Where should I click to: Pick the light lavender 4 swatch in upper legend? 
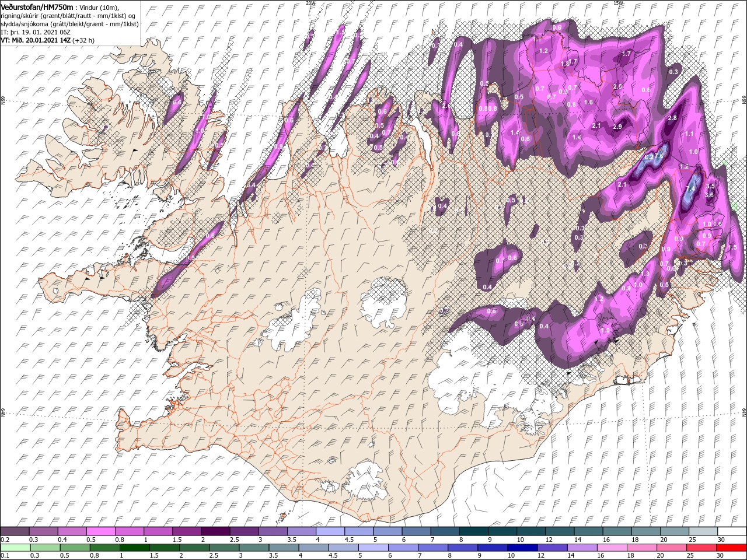pos(330,531)
